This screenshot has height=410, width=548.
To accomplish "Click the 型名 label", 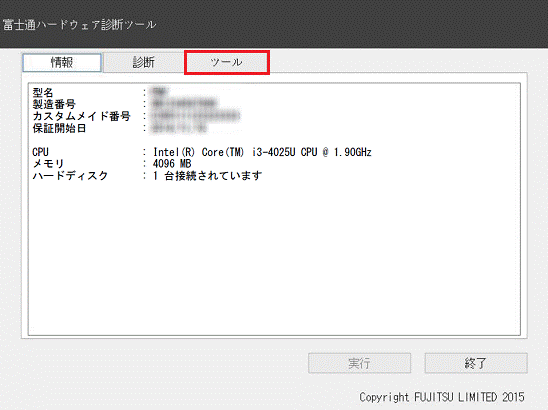I will pyautogui.click(x=43, y=92).
